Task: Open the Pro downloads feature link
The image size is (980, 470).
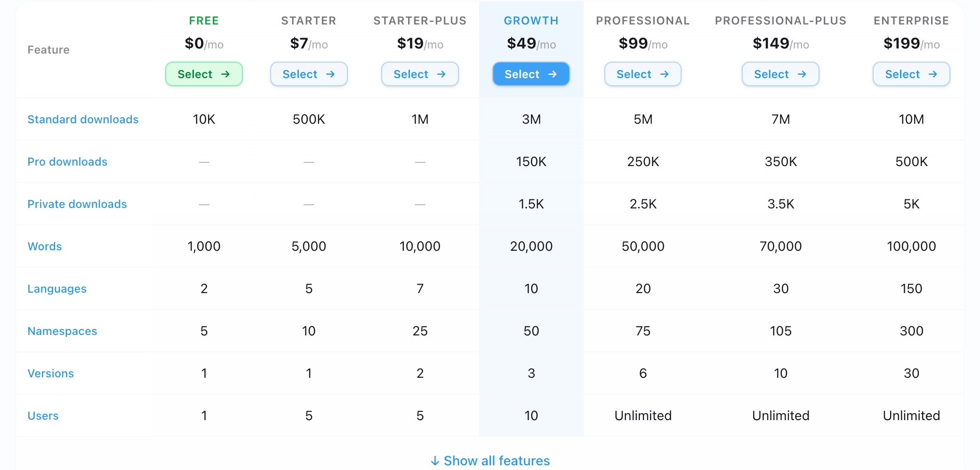Action: point(67,162)
